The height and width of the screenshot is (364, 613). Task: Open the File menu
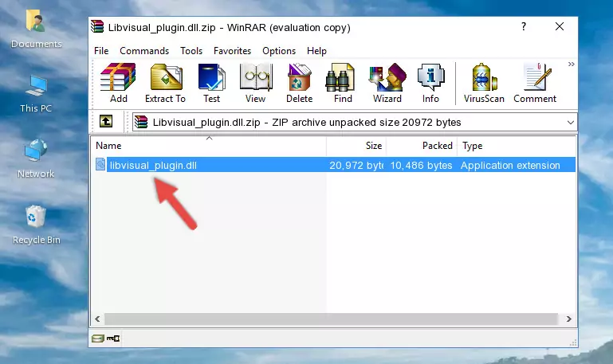101,51
